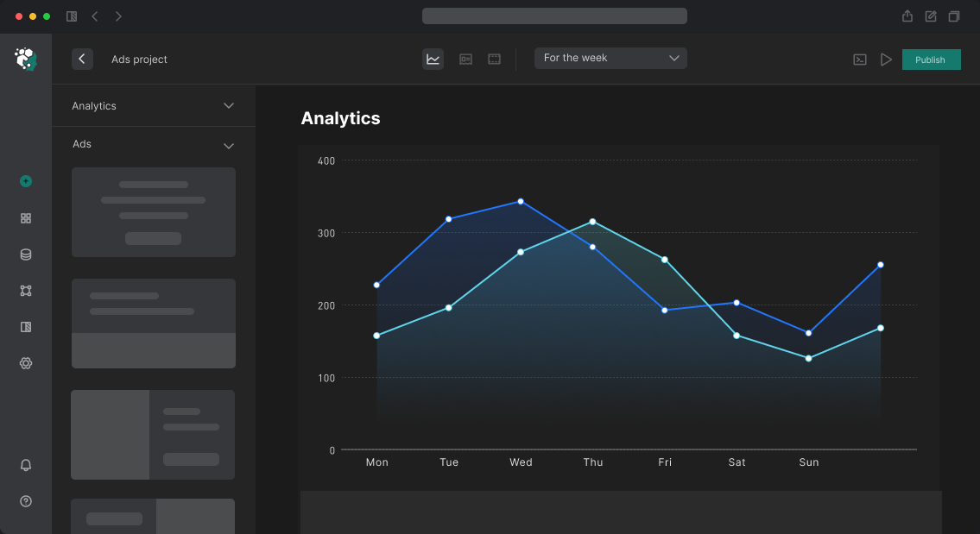Switch to card layout view
This screenshot has height=534, width=980.
(465, 59)
